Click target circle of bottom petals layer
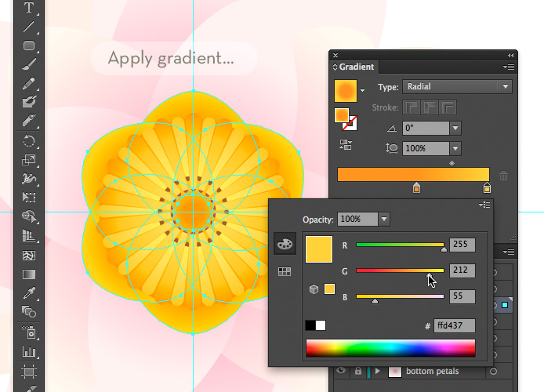Image resolution: width=544 pixels, height=392 pixels. (x=493, y=371)
